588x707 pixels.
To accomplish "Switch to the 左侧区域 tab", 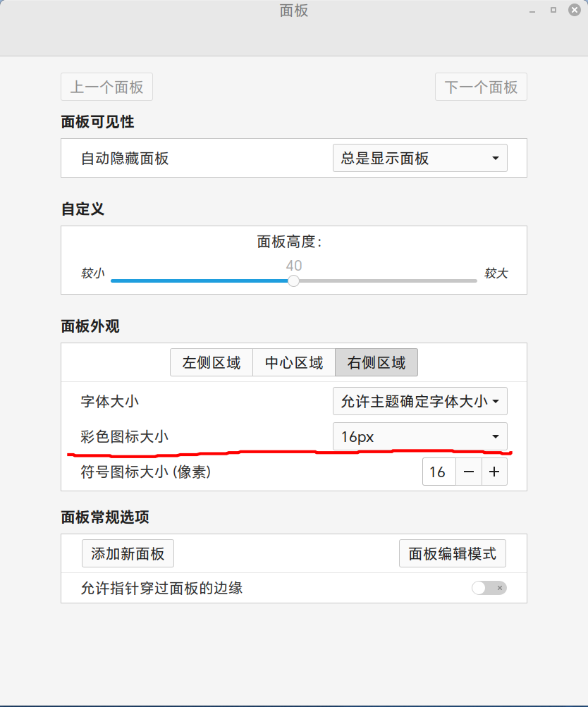I will click(211, 362).
